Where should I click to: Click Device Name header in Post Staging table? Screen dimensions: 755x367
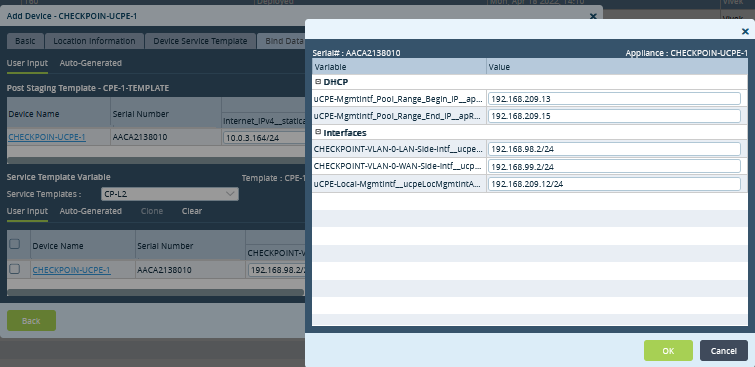pyautogui.click(x=34, y=114)
